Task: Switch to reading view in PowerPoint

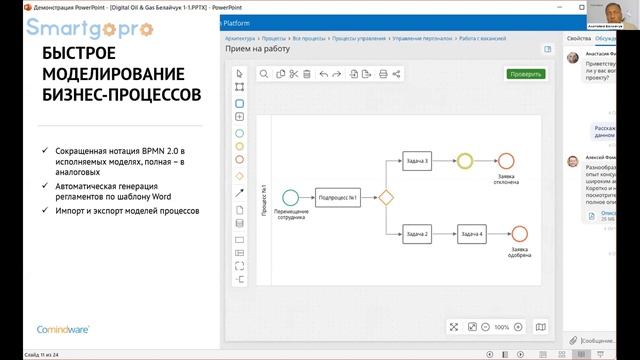Action: pos(581,354)
